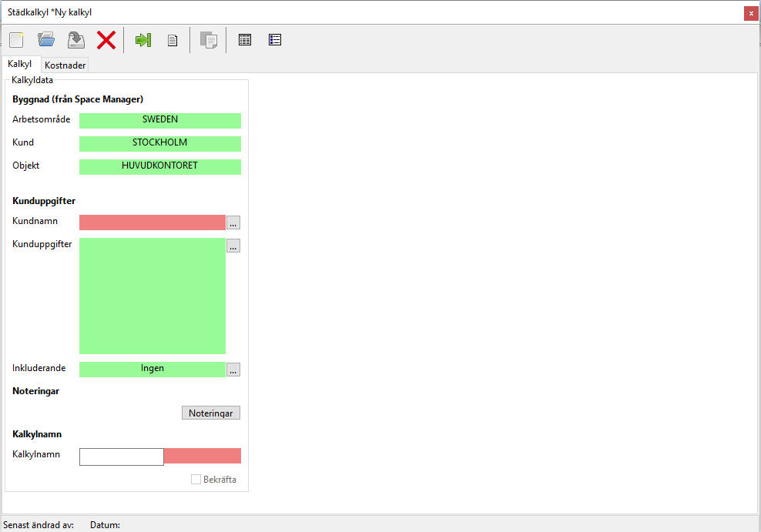The width and height of the screenshot is (761, 532).
Task: Click the new calculation icon
Action: (16, 40)
